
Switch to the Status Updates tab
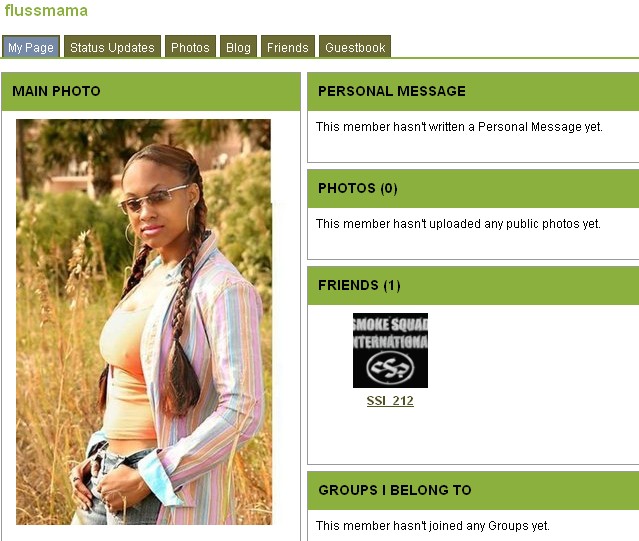tap(112, 47)
